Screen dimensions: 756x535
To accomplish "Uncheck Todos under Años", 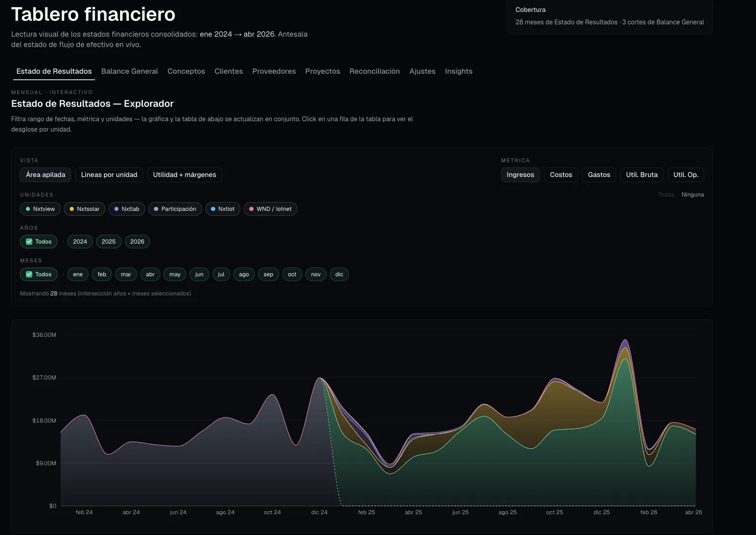I will [x=39, y=242].
